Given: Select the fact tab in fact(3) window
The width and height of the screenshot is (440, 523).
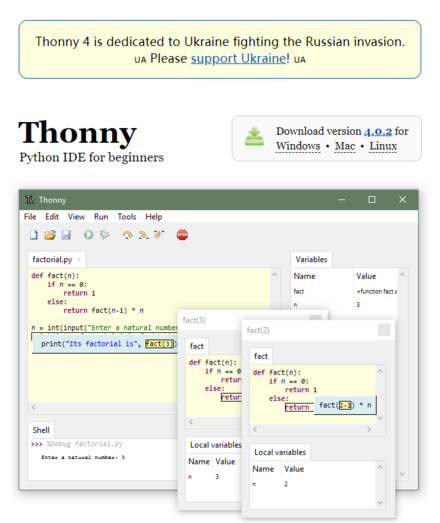Looking at the screenshot, I should [x=197, y=346].
